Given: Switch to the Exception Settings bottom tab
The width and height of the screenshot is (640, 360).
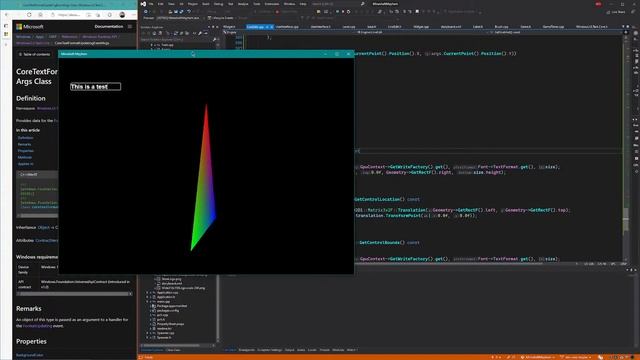Looking at the screenshot, I should (270, 350).
